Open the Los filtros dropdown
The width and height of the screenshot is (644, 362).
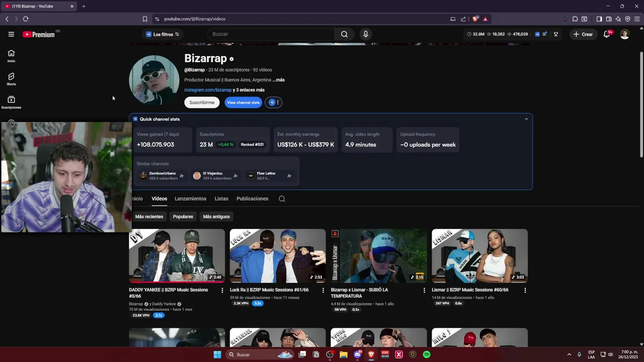pyautogui.click(x=163, y=34)
